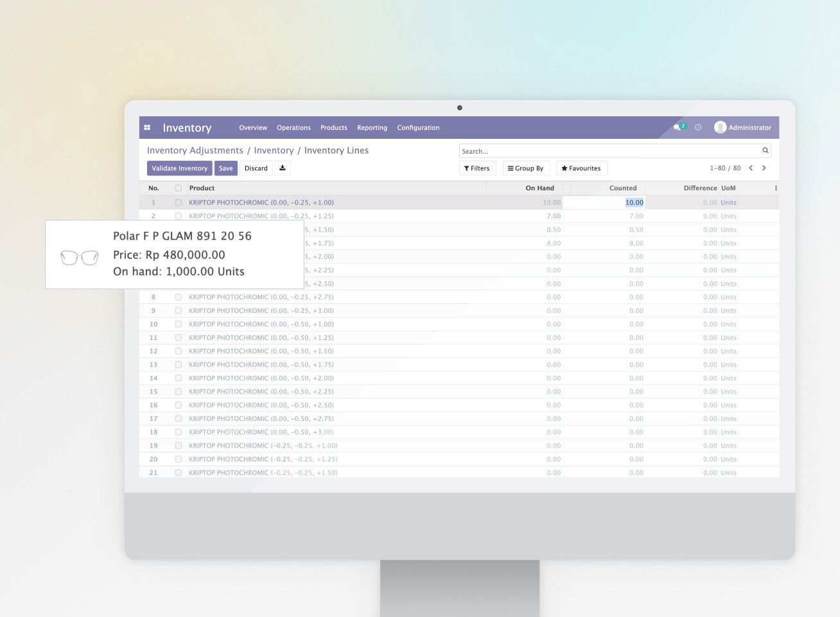Click the UoM column header
Image resolution: width=840 pixels, height=617 pixels.
pos(728,188)
